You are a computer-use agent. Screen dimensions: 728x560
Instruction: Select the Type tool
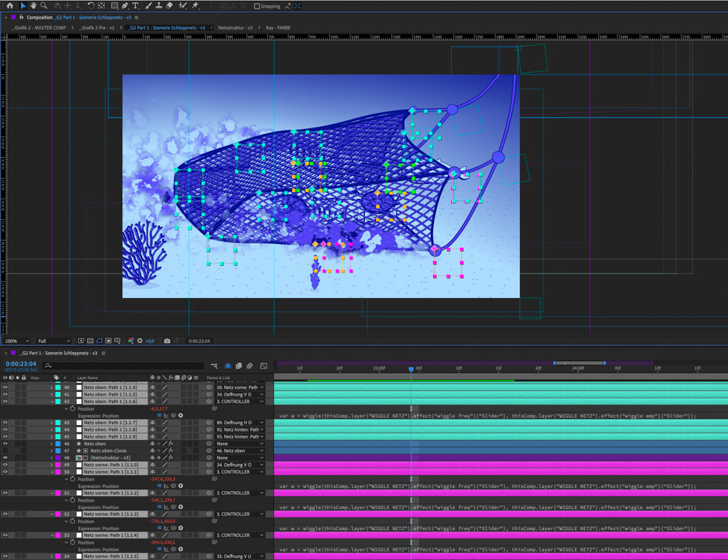[x=136, y=6]
